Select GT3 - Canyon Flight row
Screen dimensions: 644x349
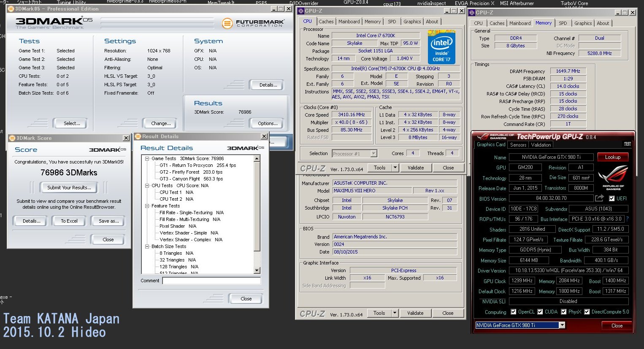[x=191, y=179]
